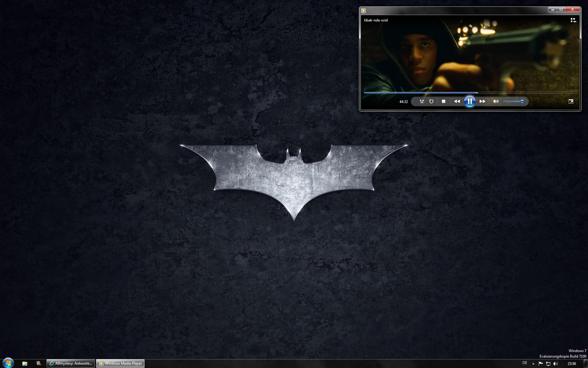The image size is (588, 368).
Task: Seek along the video progress bar
Action: (x=470, y=92)
